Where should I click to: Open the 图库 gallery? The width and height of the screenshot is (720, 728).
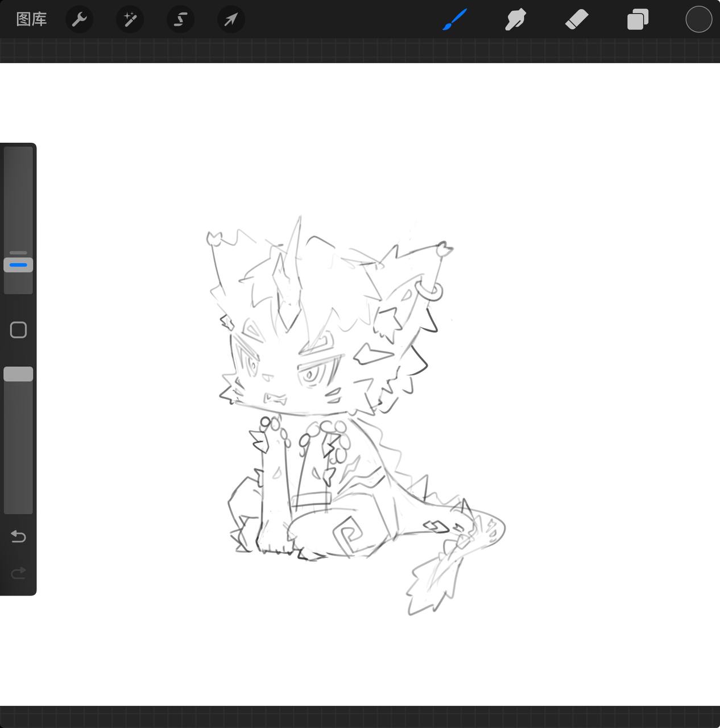pos(31,19)
